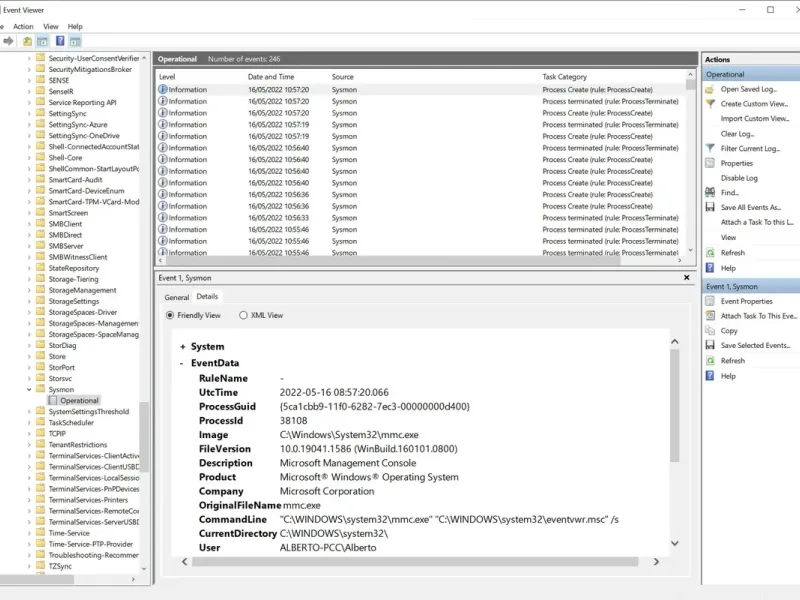
Task: Click the console tree vertical scrollbar thumb
Action: click(x=144, y=437)
